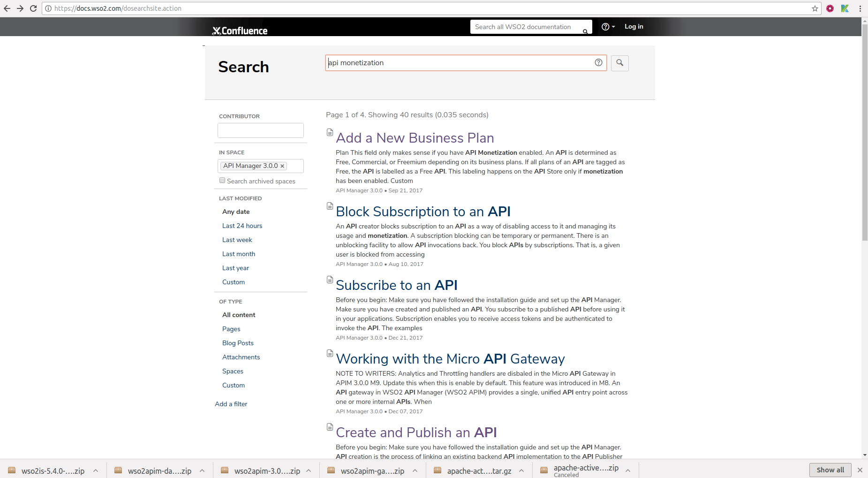
Task: Filter results by Blog Posts type
Action: point(238,343)
